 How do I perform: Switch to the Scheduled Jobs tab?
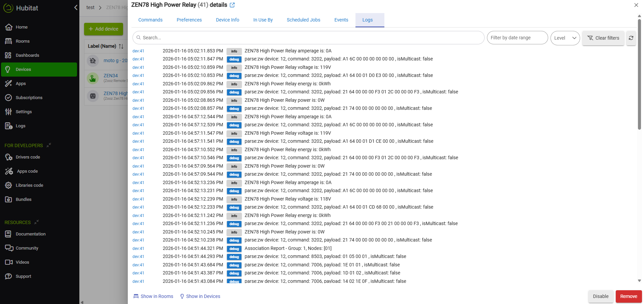click(303, 20)
